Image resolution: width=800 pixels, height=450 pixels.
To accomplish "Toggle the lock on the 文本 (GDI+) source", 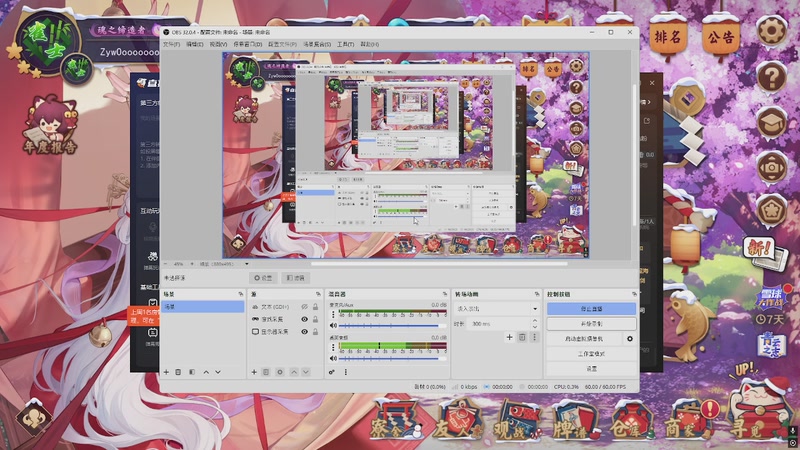I will point(315,307).
